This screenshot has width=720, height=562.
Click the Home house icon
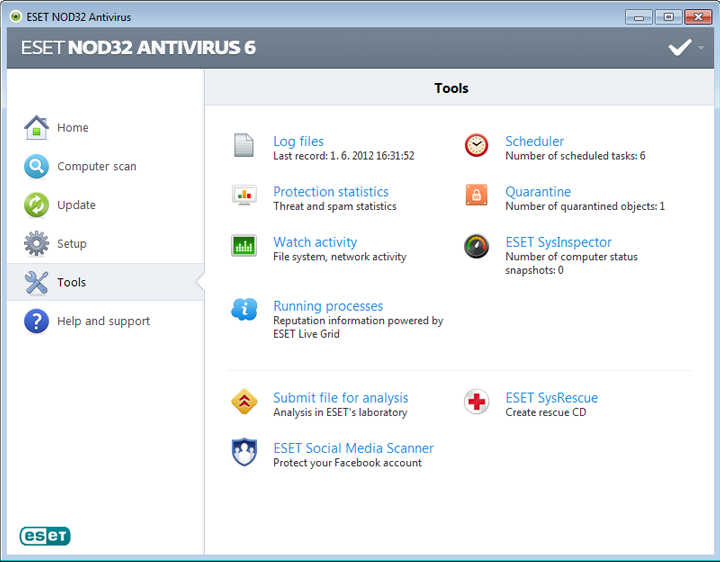(x=36, y=127)
